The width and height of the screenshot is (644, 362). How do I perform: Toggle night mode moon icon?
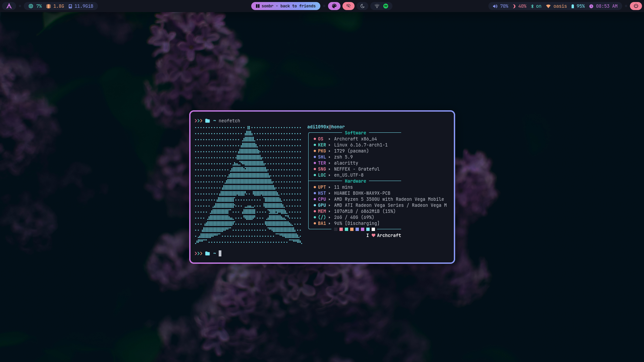363,6
